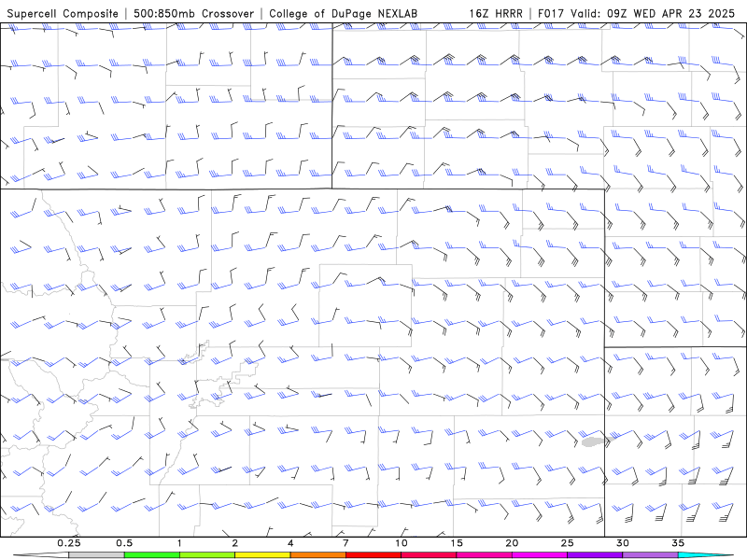Click the white arrow start of the color bar

pyautogui.click(x=41, y=555)
